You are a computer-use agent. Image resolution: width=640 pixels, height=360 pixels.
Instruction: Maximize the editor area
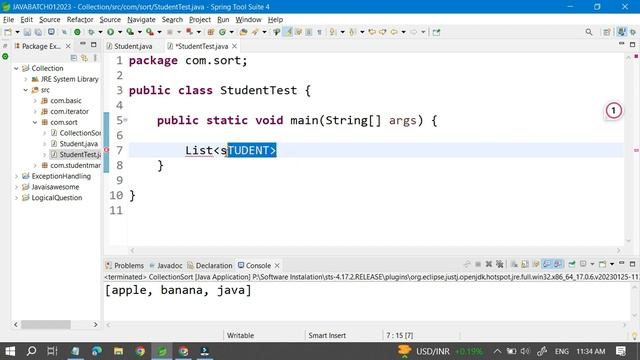[632, 44]
